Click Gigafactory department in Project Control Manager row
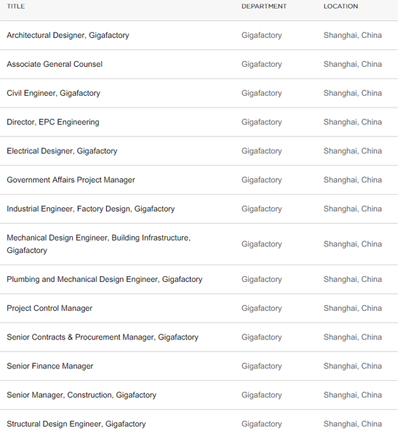 point(262,308)
